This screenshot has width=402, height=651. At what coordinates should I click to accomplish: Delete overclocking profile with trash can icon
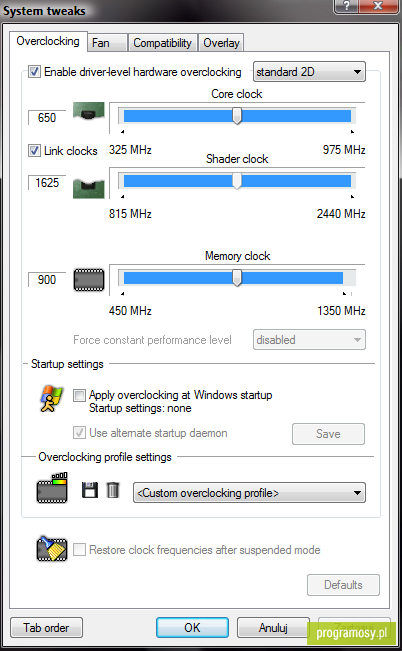point(113,490)
